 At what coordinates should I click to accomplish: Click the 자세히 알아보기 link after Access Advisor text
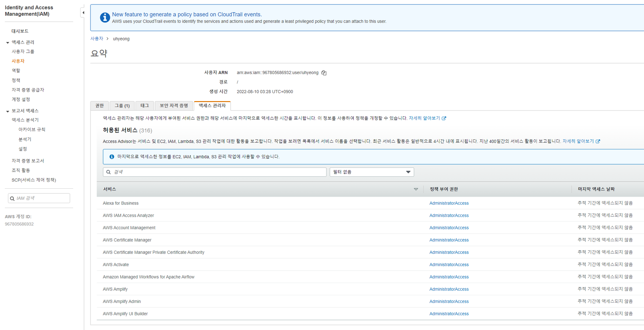point(581,141)
